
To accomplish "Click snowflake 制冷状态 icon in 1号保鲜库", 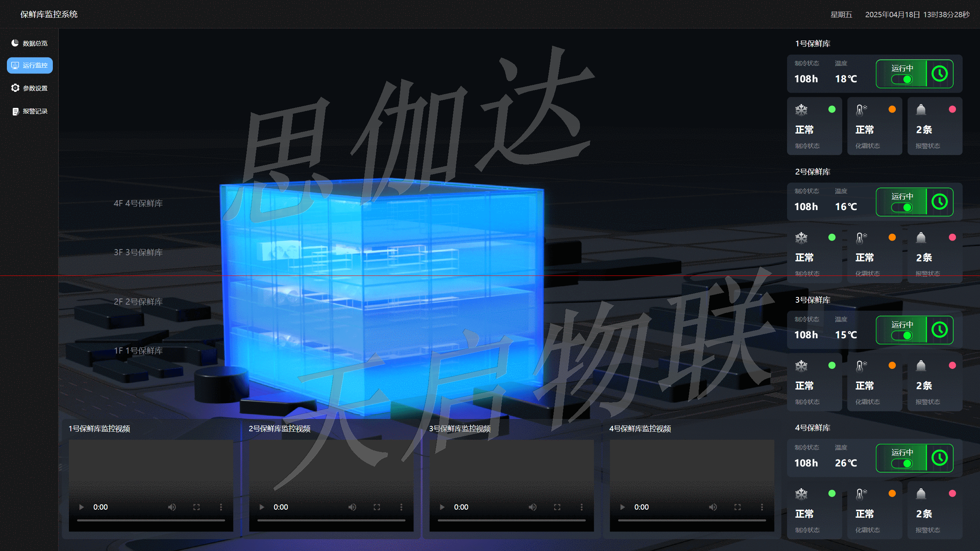I will coord(801,110).
